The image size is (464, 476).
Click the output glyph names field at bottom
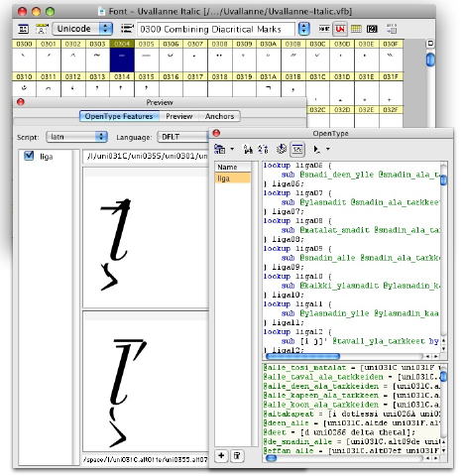pyautogui.click(x=146, y=459)
